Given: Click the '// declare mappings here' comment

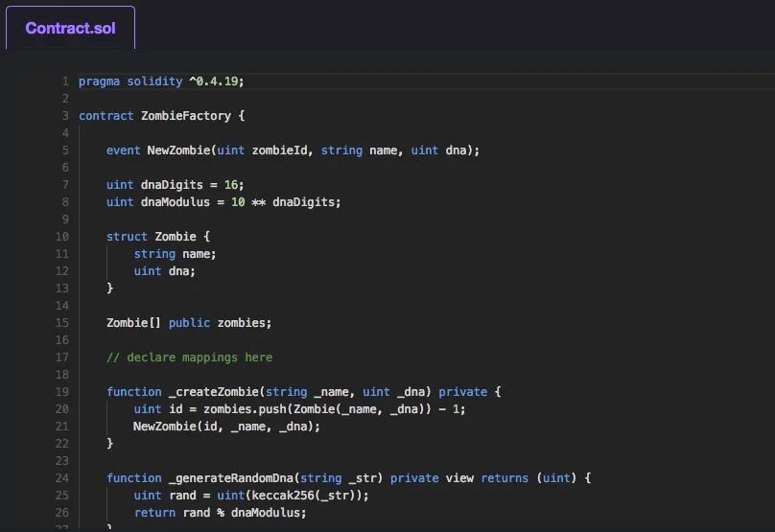Looking at the screenshot, I should pyautogui.click(x=189, y=358).
